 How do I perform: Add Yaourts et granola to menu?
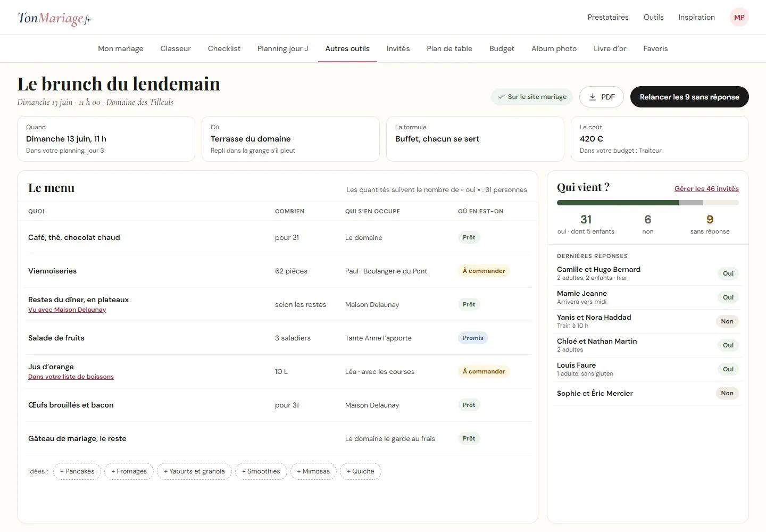click(194, 471)
